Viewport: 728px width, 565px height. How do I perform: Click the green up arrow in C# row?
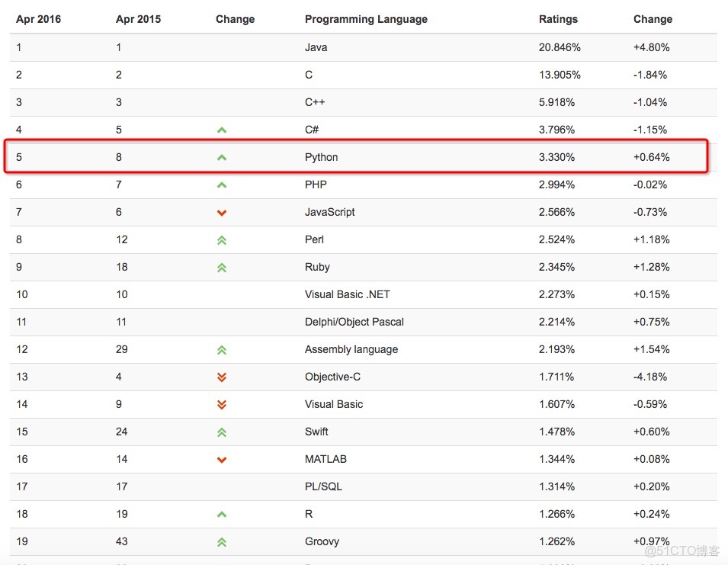(222, 130)
